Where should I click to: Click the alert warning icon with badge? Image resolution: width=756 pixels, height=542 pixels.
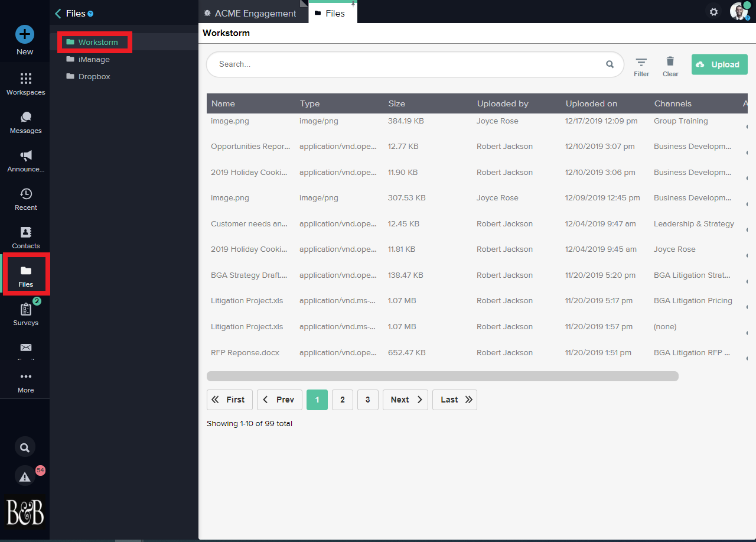click(25, 476)
